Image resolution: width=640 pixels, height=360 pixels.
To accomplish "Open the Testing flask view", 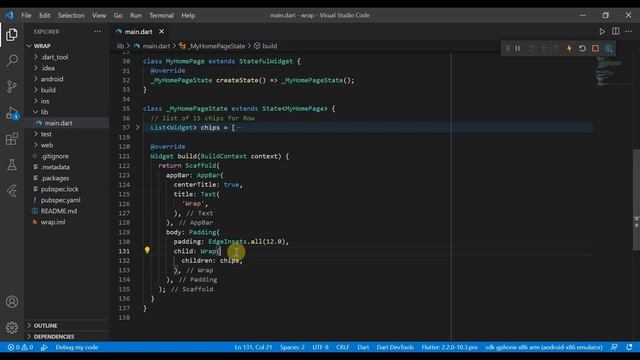I will (12, 165).
